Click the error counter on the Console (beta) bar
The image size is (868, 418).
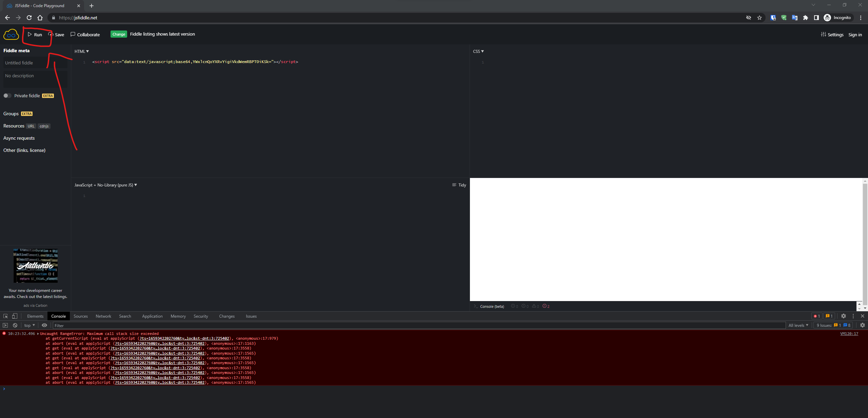point(546,306)
